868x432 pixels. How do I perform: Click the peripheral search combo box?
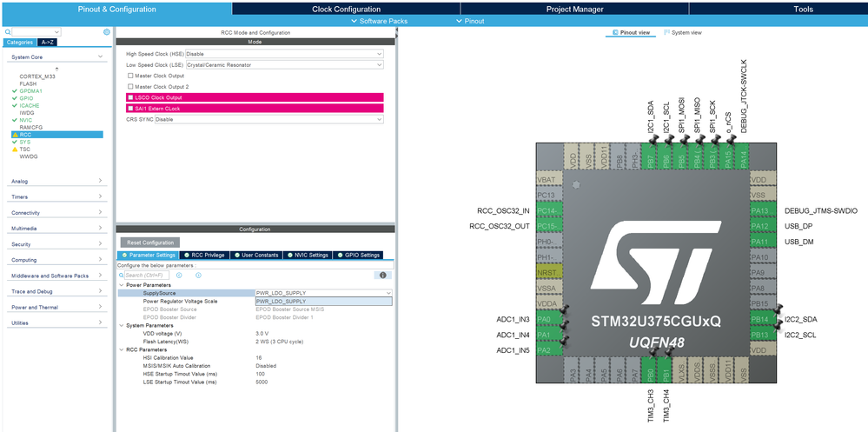click(x=36, y=32)
